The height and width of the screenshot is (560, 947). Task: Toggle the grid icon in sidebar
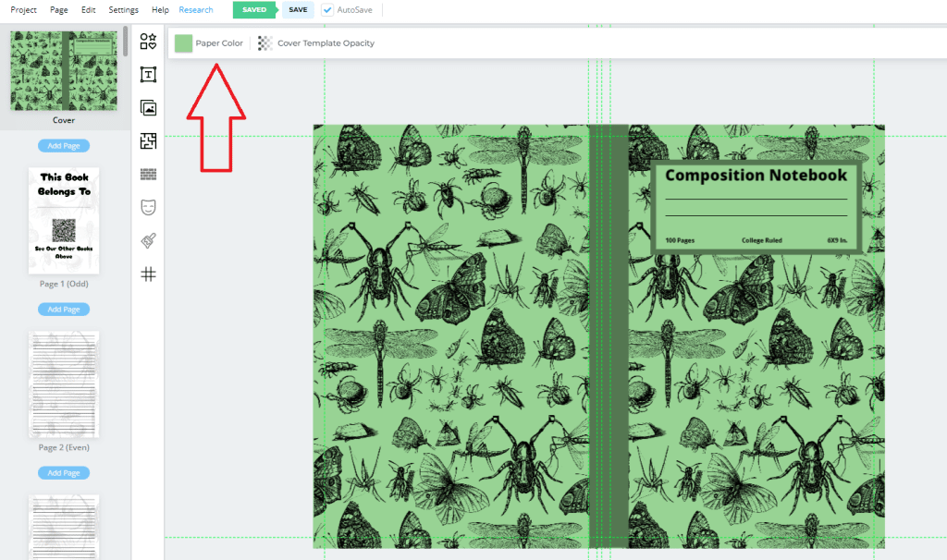148,274
